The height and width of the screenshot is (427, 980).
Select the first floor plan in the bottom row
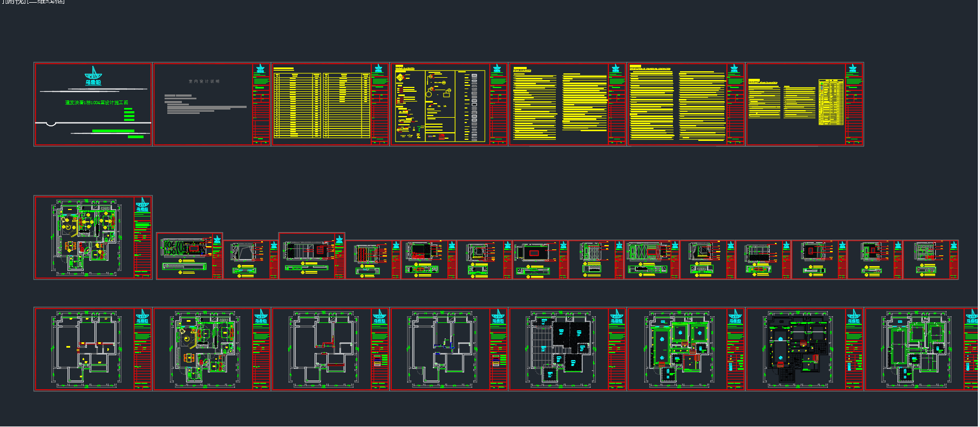[86, 349]
